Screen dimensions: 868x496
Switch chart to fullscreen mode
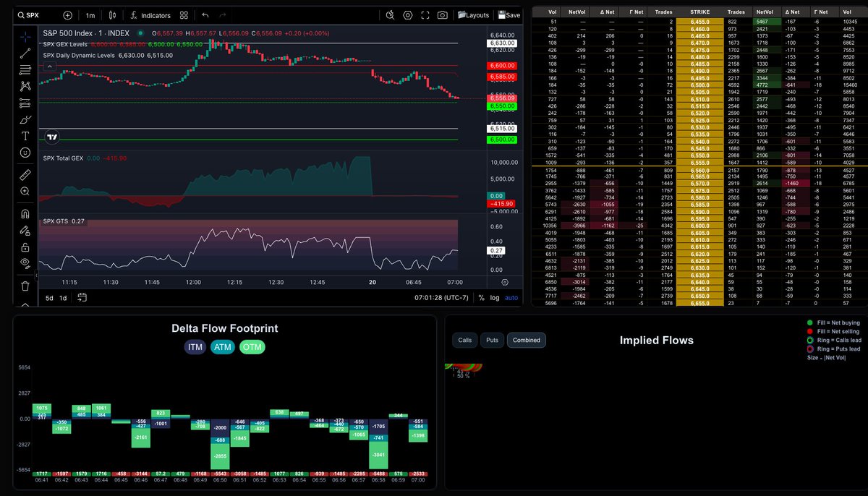[x=425, y=15]
